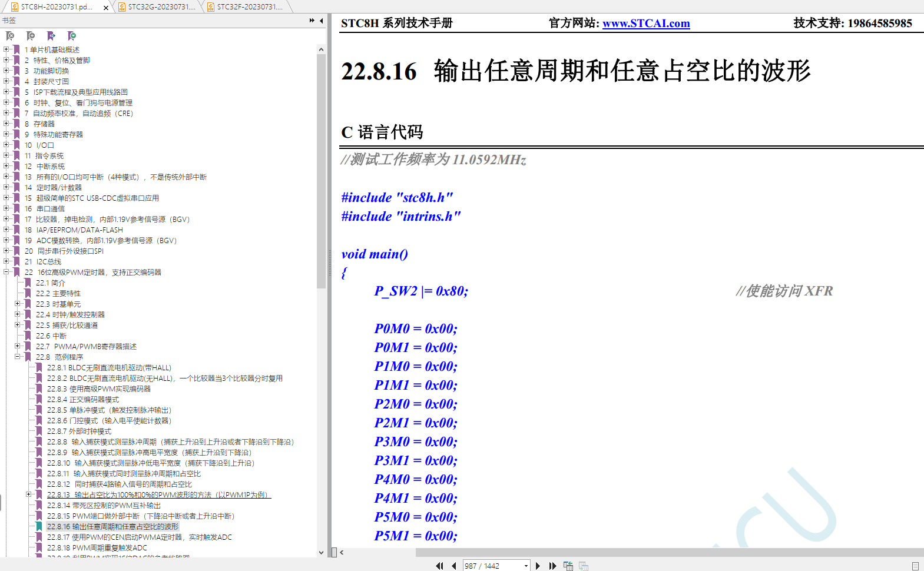Go to first page with the double-left arrow
This screenshot has height=571, width=924.
click(439, 566)
